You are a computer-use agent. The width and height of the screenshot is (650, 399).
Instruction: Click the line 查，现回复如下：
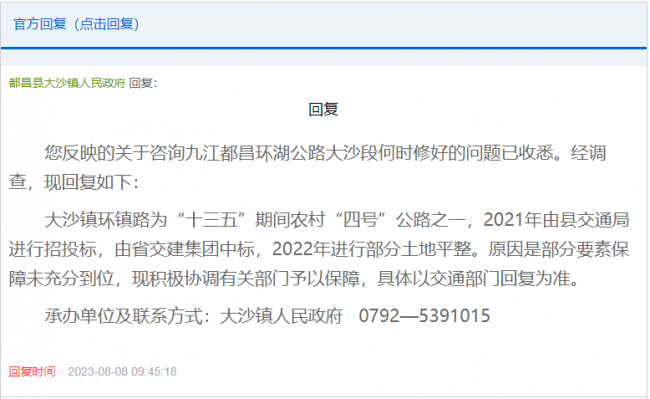[x=75, y=182]
